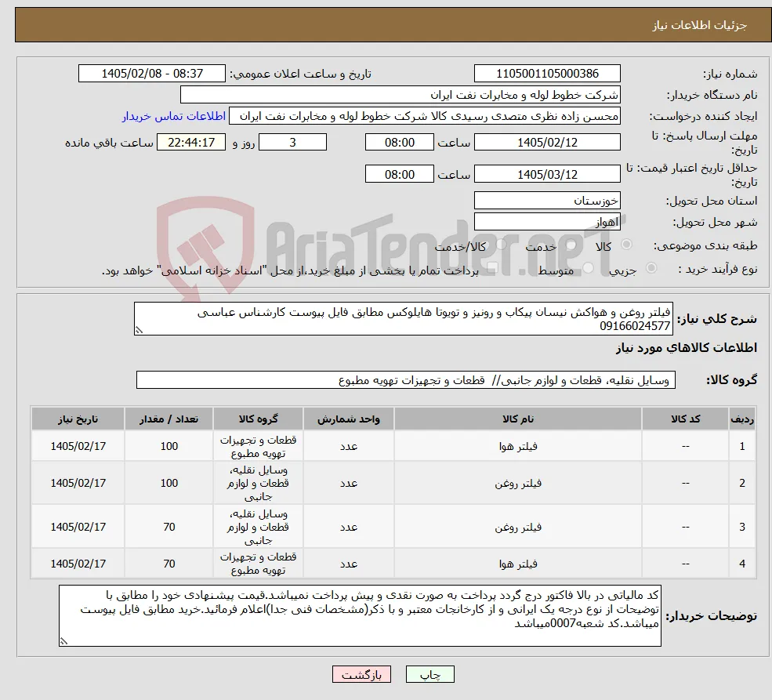Click the delivery city field اهواز
Viewport: 772px width, 700px height.
[547, 222]
